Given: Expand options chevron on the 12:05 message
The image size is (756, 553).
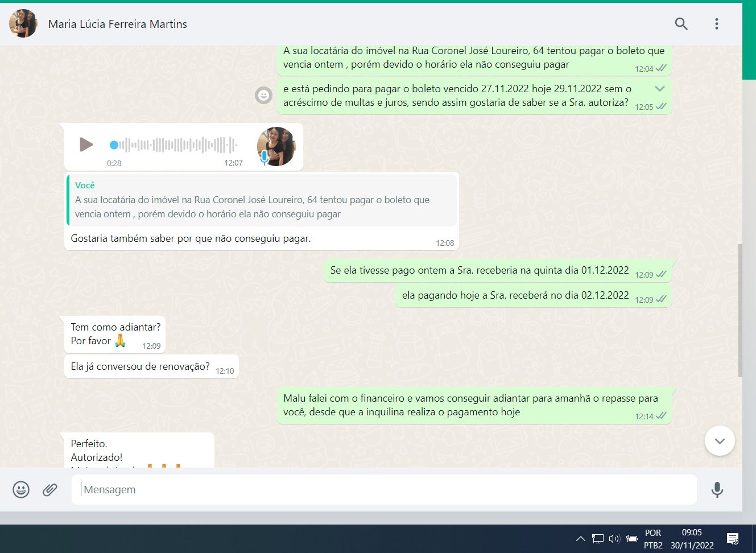Looking at the screenshot, I should pos(660,89).
